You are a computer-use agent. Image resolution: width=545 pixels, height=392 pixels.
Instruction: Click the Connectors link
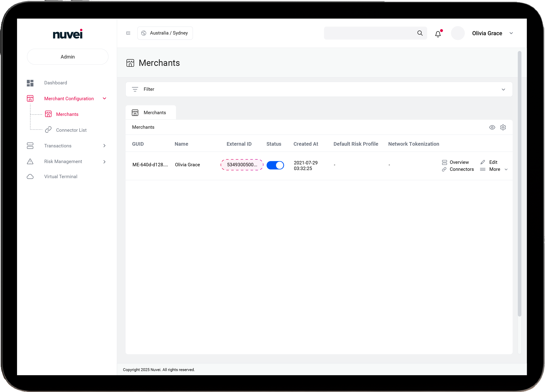click(x=462, y=169)
